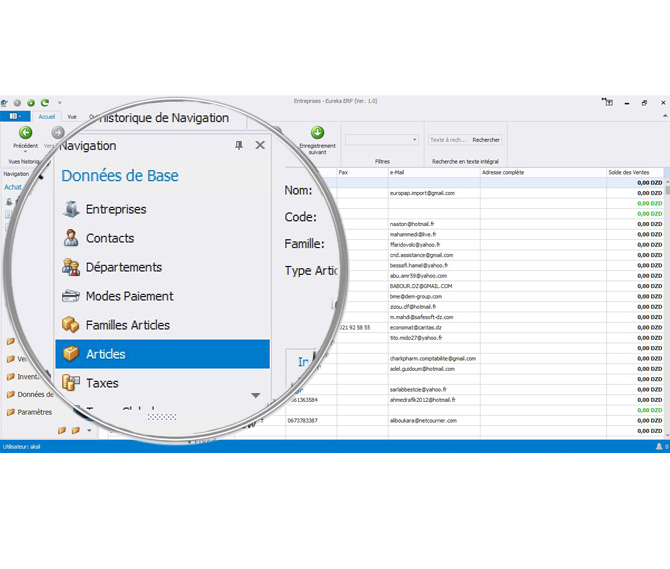The image size is (670, 569).
Task: Sort by the e-Mail column header
Action: (434, 173)
